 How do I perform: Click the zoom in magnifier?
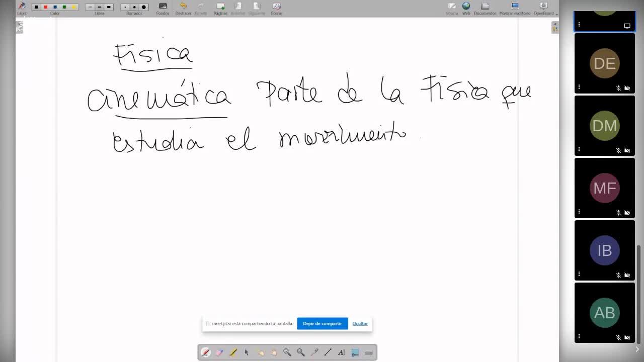pyautogui.click(x=287, y=352)
